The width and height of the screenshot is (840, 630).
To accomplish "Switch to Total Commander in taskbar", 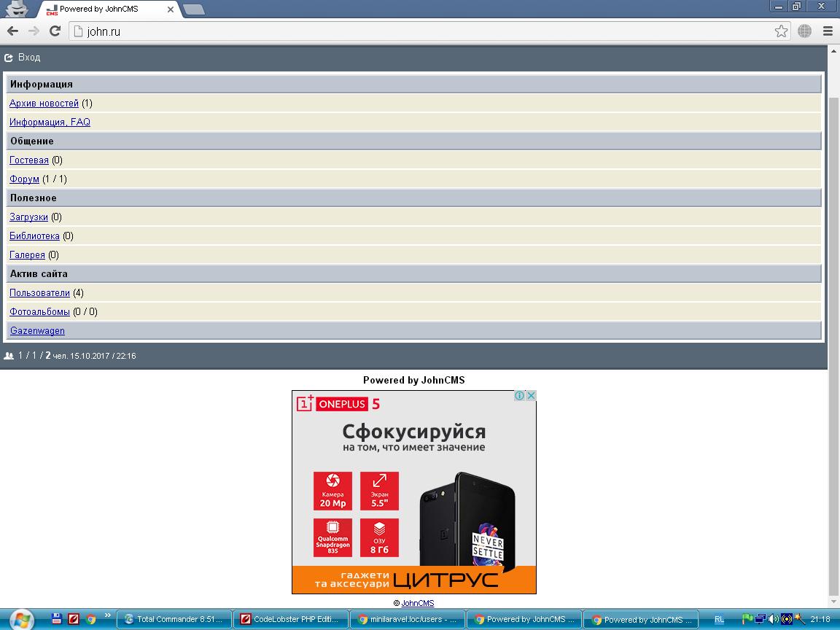I will (x=174, y=619).
